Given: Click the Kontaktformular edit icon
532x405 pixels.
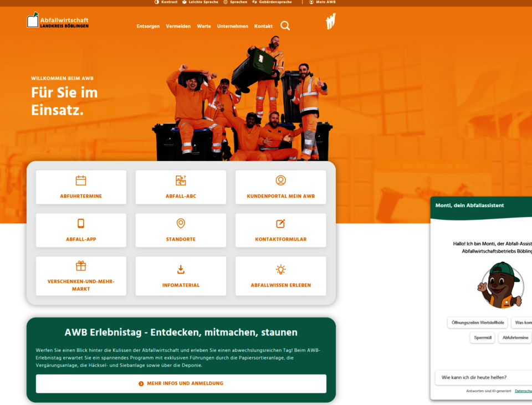Looking at the screenshot, I should 280,223.
